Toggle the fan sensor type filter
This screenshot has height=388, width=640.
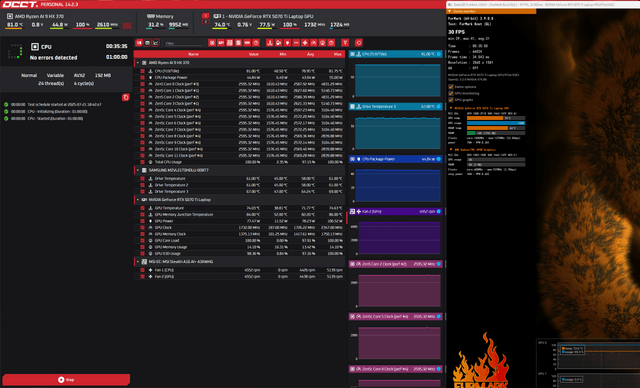point(305,43)
